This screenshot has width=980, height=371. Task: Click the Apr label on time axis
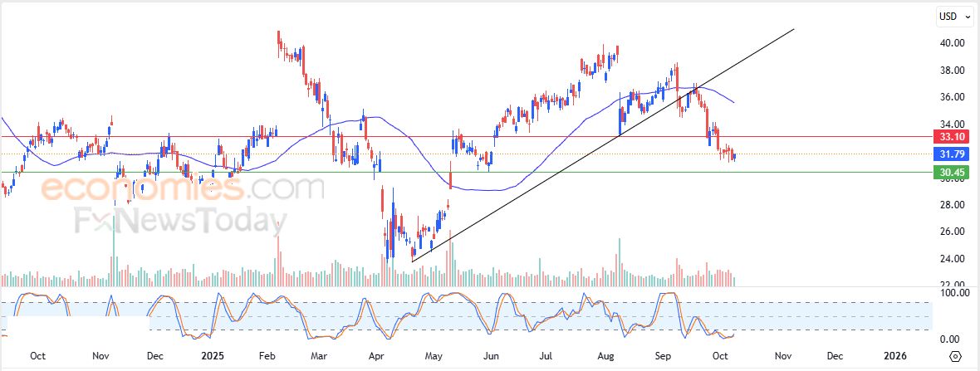(376, 356)
